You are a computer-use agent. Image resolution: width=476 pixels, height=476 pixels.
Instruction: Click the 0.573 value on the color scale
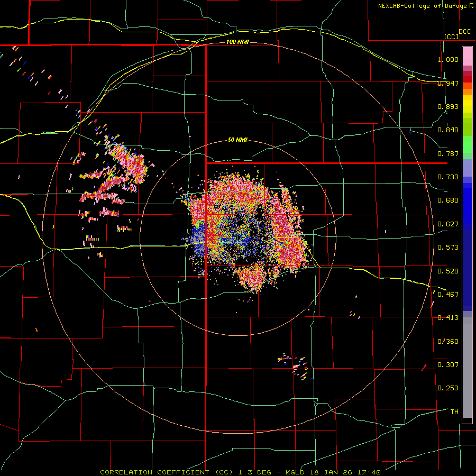click(448, 248)
